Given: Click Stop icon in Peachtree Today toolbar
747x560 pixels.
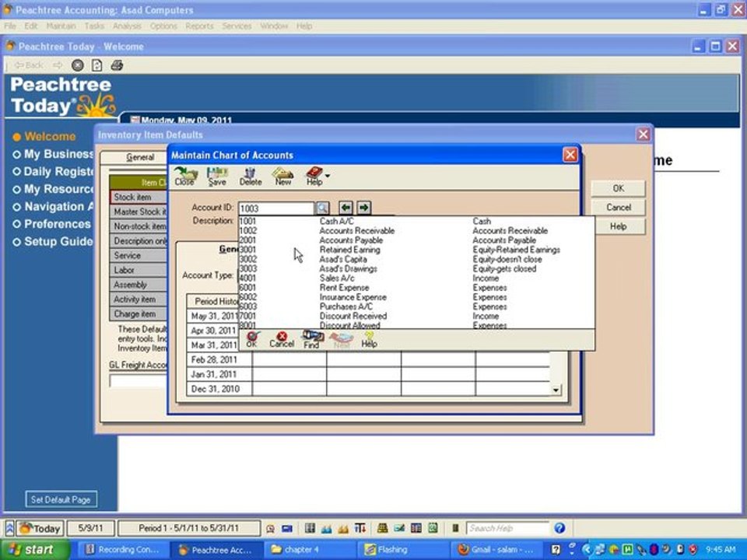Looking at the screenshot, I should [78, 65].
